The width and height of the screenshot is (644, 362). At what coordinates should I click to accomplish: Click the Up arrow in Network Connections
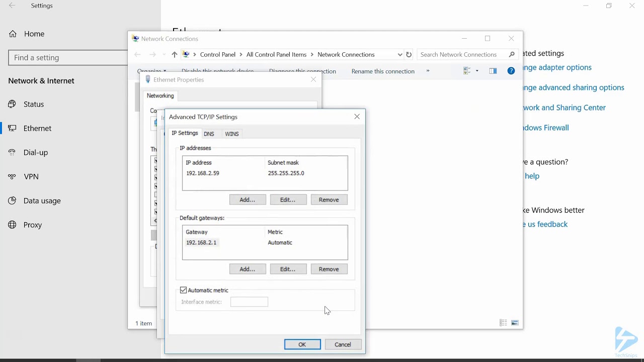174,54
